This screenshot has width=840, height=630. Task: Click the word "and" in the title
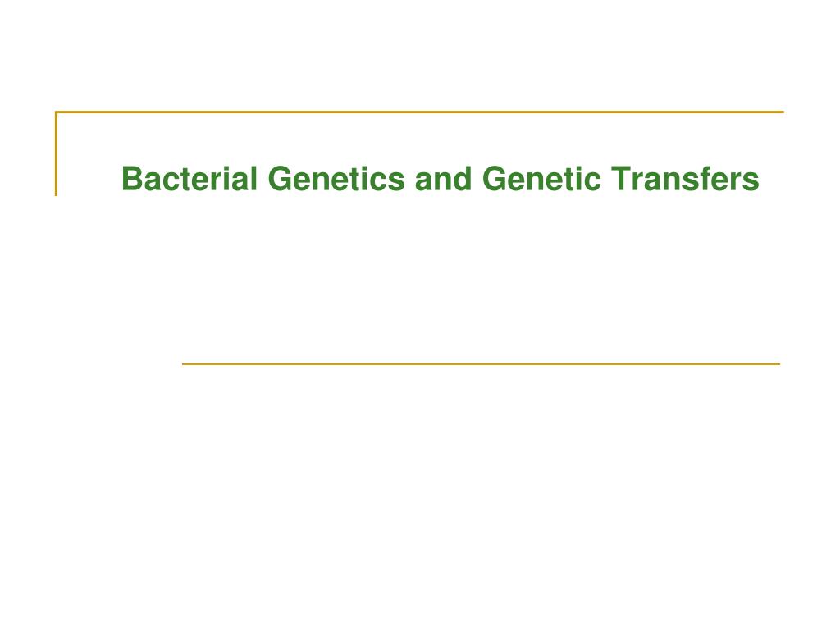pos(443,178)
